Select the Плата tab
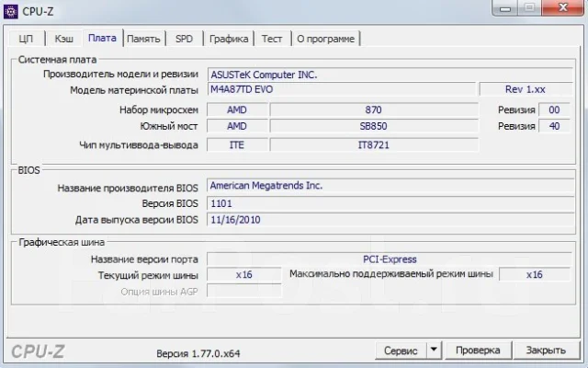The width and height of the screenshot is (588, 368). coord(102,38)
